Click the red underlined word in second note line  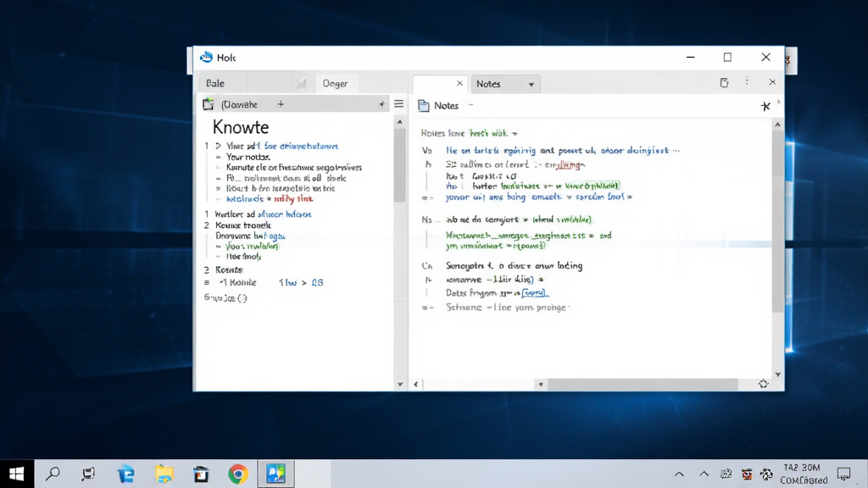coord(569,165)
